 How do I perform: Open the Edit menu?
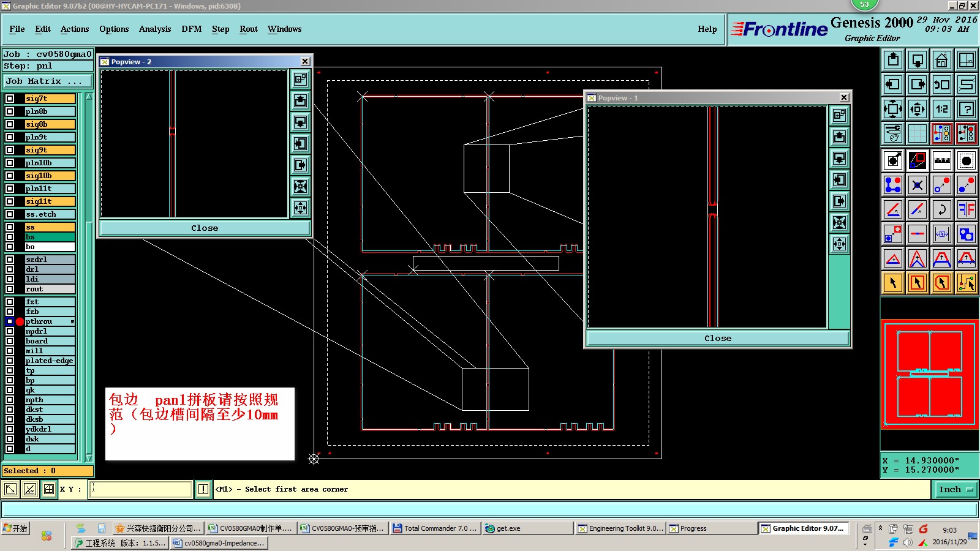coord(43,29)
